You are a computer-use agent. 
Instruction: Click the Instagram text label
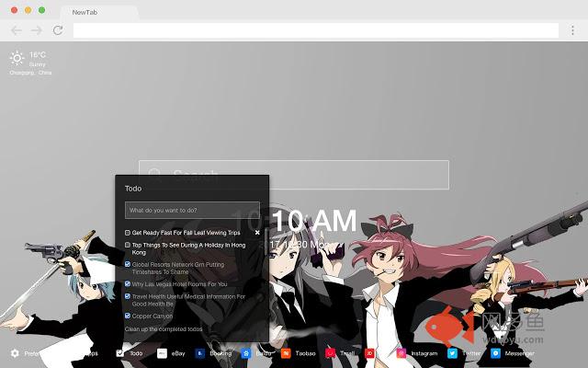(424, 353)
